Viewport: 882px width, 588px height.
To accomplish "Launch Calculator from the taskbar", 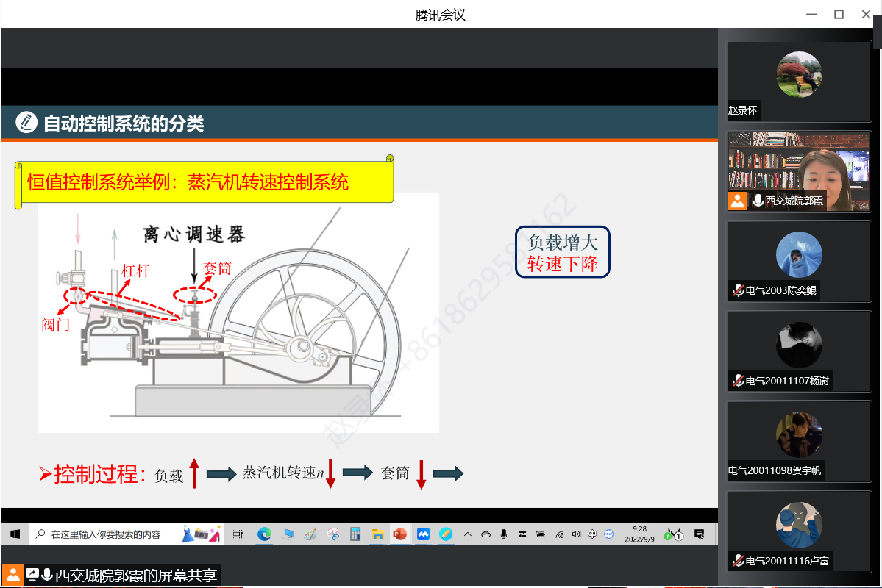I will click(355, 534).
